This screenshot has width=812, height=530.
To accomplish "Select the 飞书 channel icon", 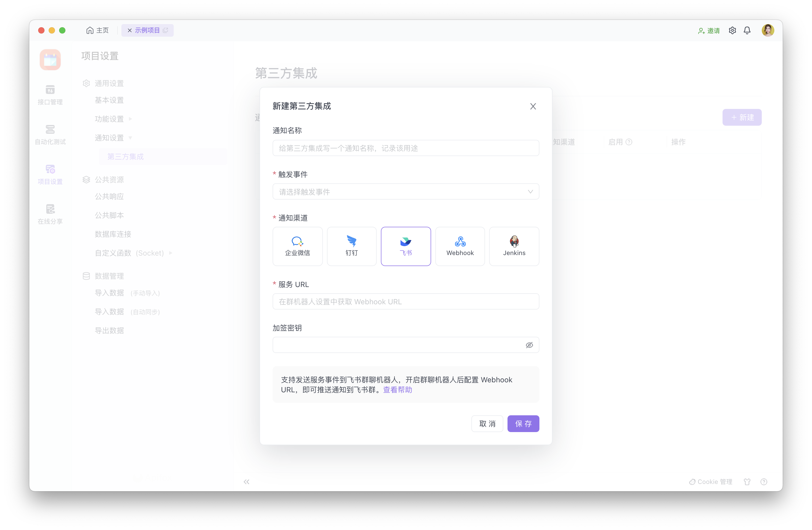I will point(406,242).
